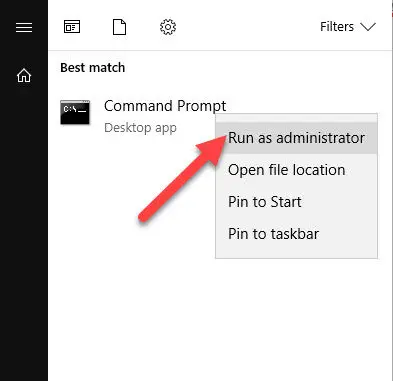Launch the Command Prompt search result title
Screen dimensions: 393x381
[x=165, y=106]
